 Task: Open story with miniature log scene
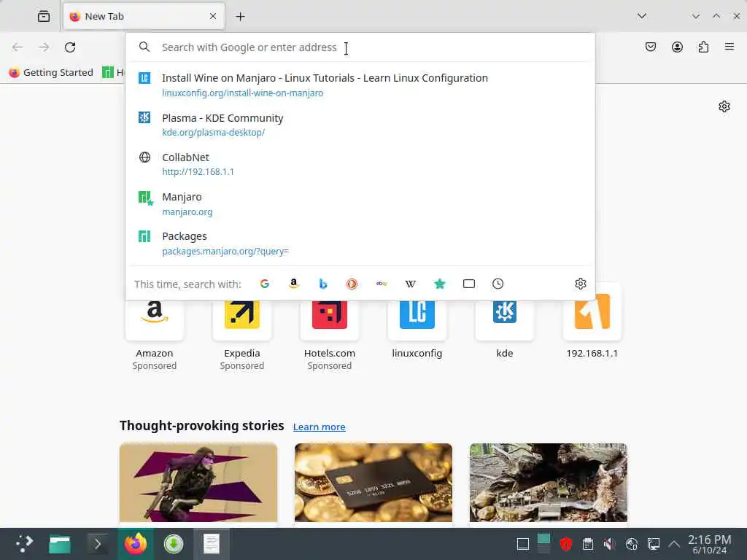coord(549,483)
